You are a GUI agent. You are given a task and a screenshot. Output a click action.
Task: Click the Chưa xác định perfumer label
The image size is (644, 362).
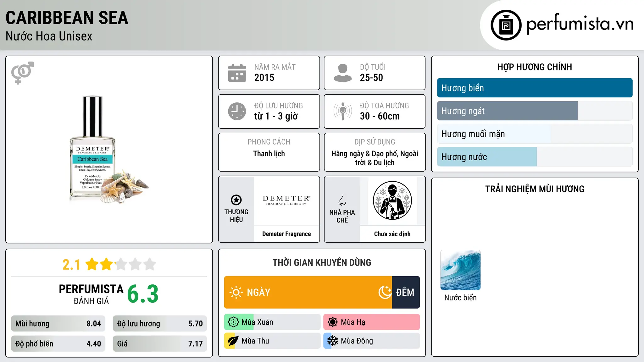click(x=392, y=234)
